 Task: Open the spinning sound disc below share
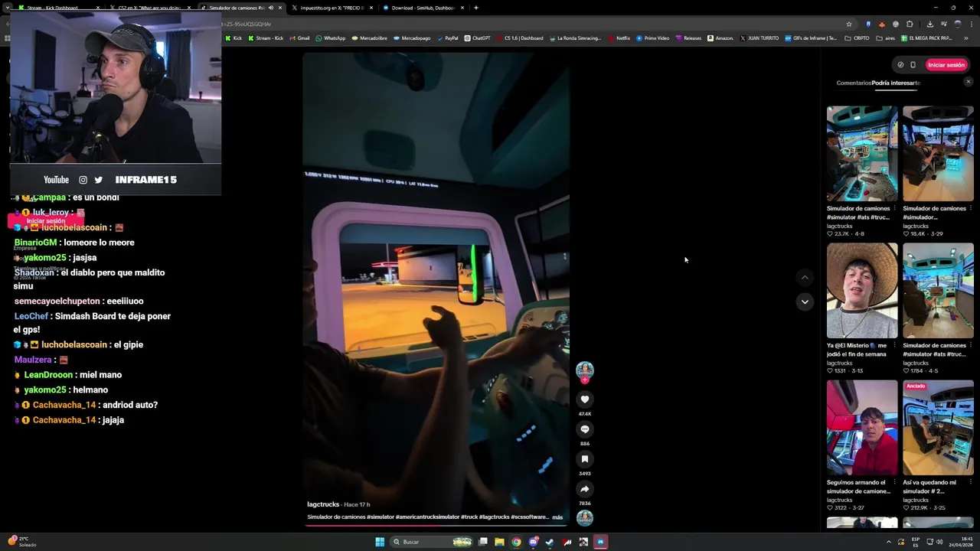click(584, 518)
